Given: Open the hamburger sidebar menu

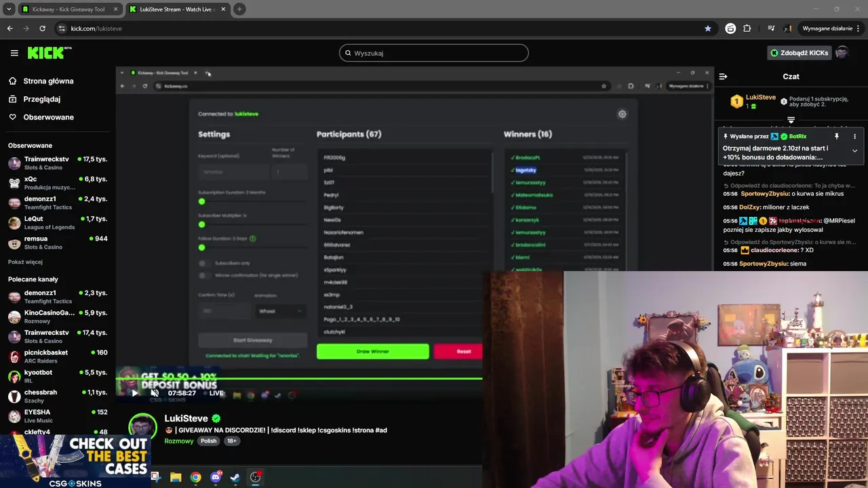Looking at the screenshot, I should point(14,53).
